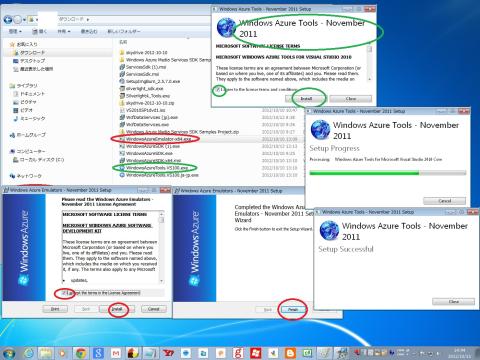
Task: Open the 共有 dropdown in Explorer toolbar
Action: click(64, 31)
